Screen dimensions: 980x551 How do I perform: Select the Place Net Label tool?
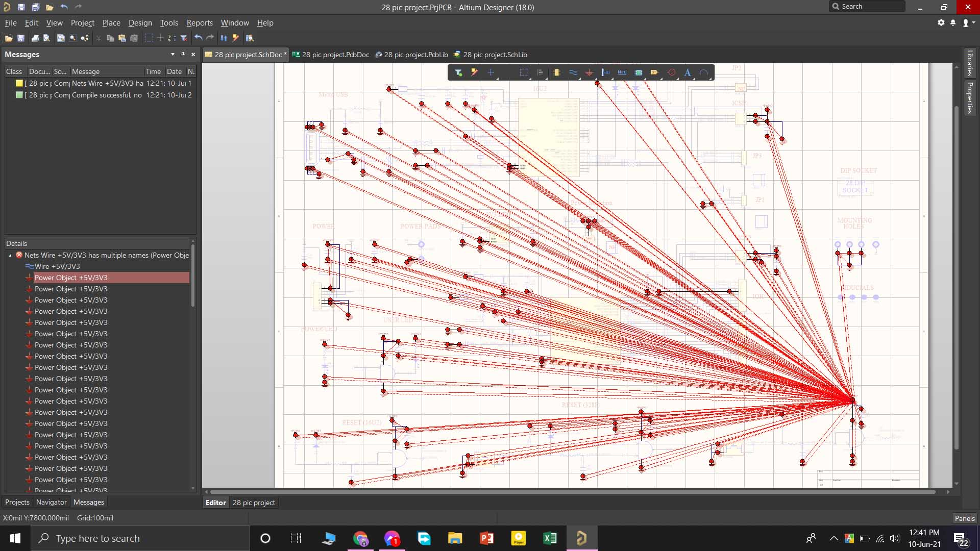pos(622,72)
